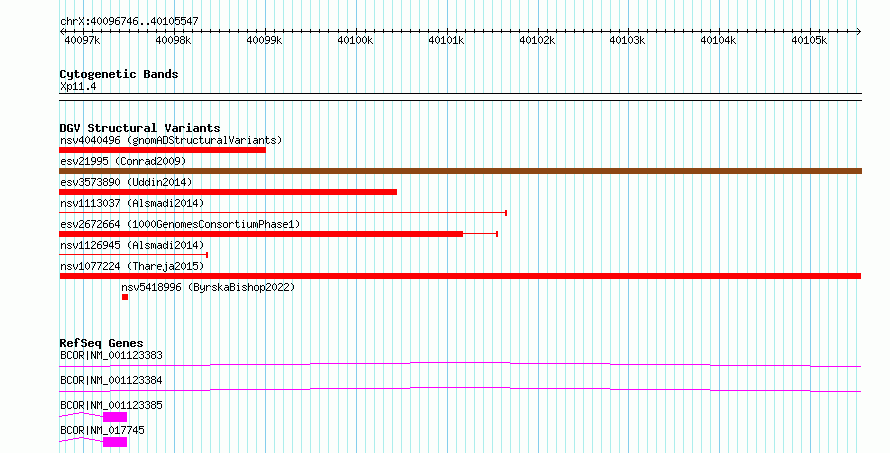Viewport: 890px width, 453px height.
Task: Click the ruler's left end arrowhead
Action: coord(62,32)
